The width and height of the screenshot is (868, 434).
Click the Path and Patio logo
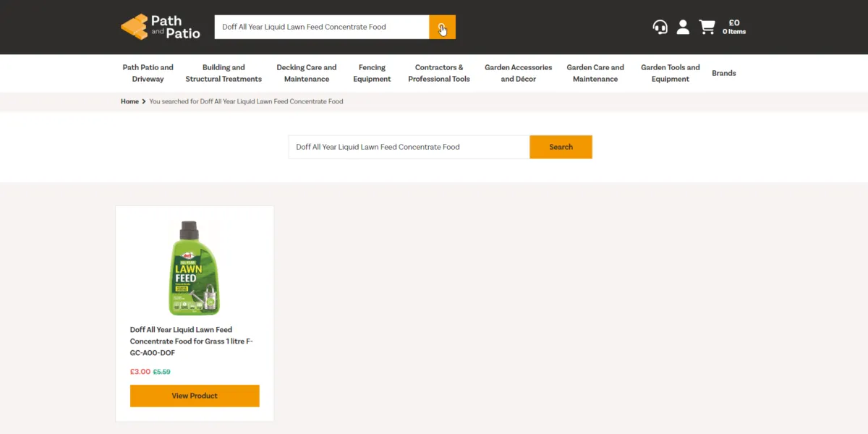click(x=161, y=27)
